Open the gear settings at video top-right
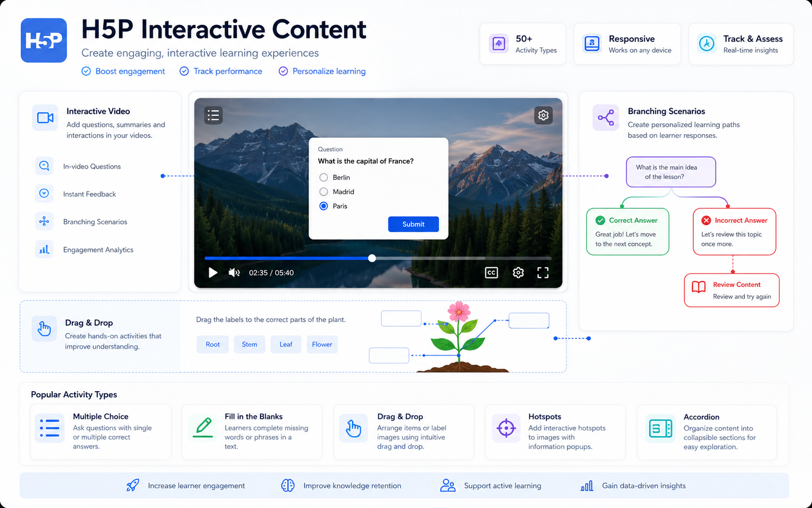 [x=543, y=115]
